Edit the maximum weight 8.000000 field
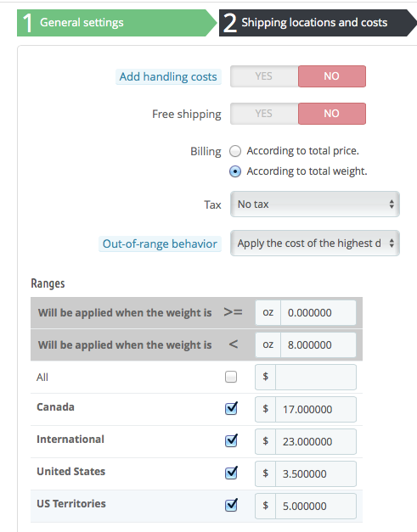Screen dimensions: 417x532 318,344
